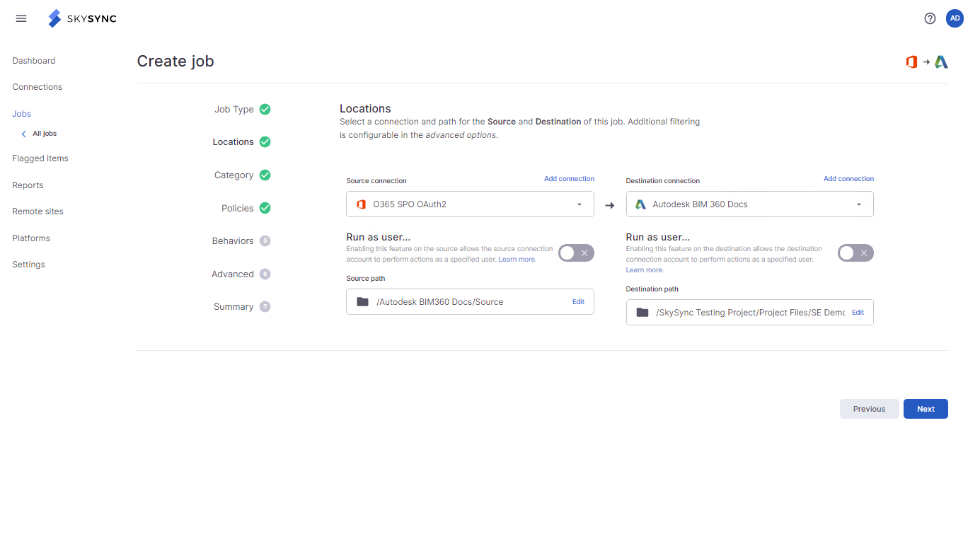Click the Next button
This screenshot has height=551, width=980.
pos(926,409)
